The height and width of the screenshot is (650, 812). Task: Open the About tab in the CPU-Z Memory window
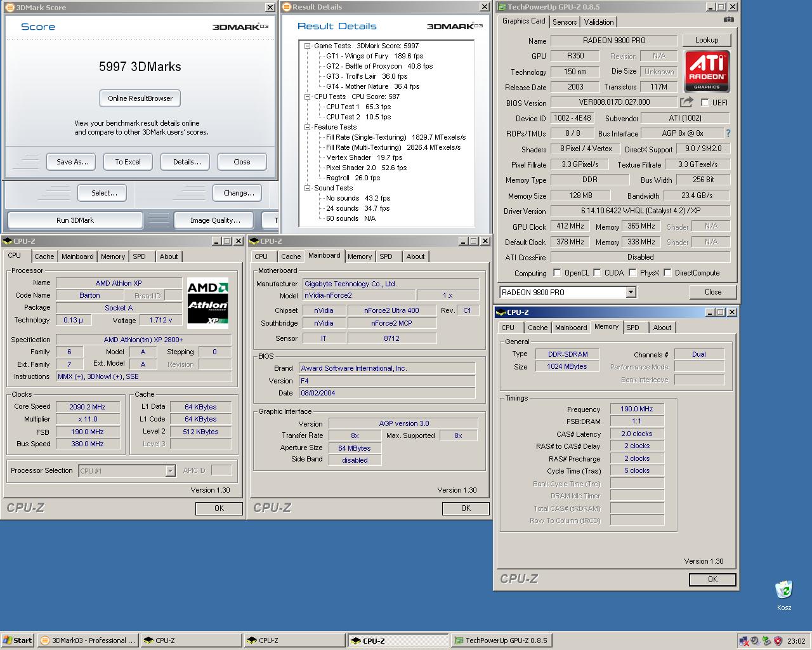tap(662, 328)
